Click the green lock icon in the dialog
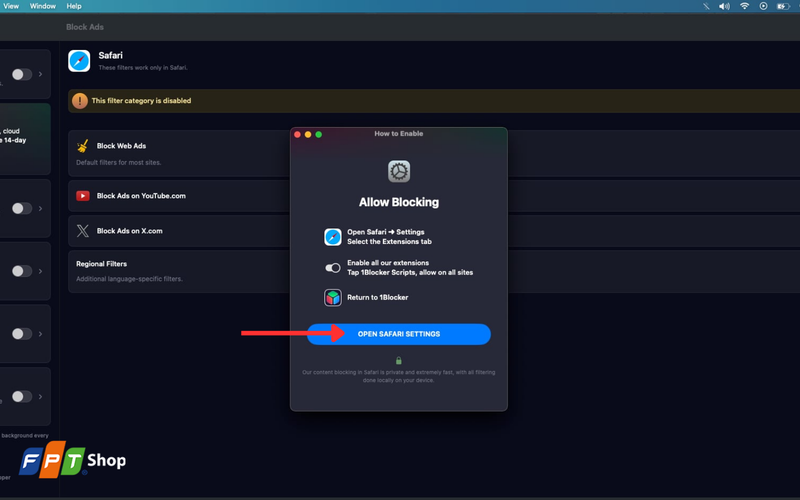This screenshot has width=800, height=500. pyautogui.click(x=399, y=361)
